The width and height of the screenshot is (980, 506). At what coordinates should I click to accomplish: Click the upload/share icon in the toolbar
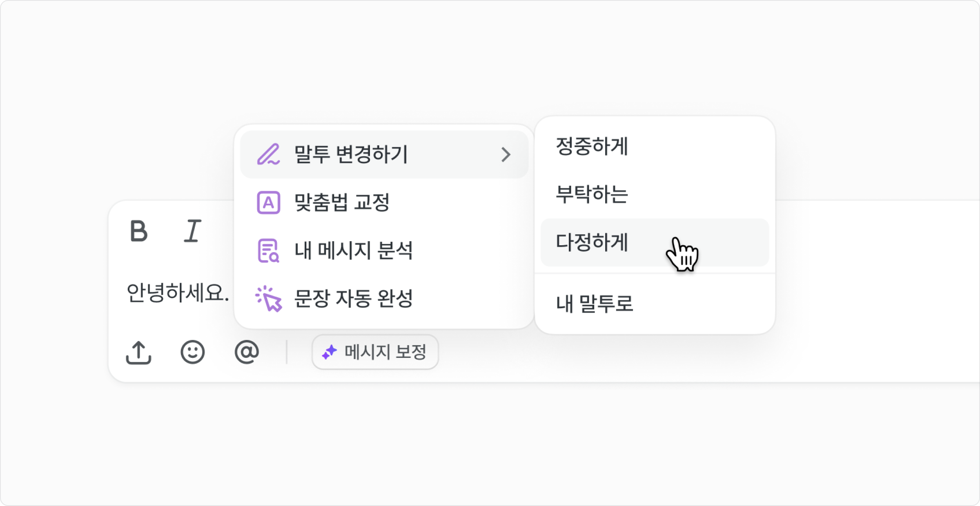(x=139, y=352)
